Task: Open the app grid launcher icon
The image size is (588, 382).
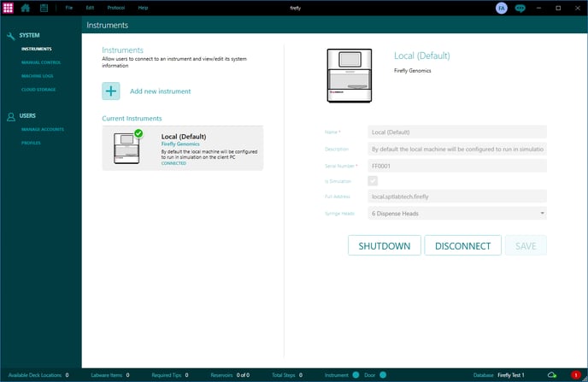Action: point(8,8)
